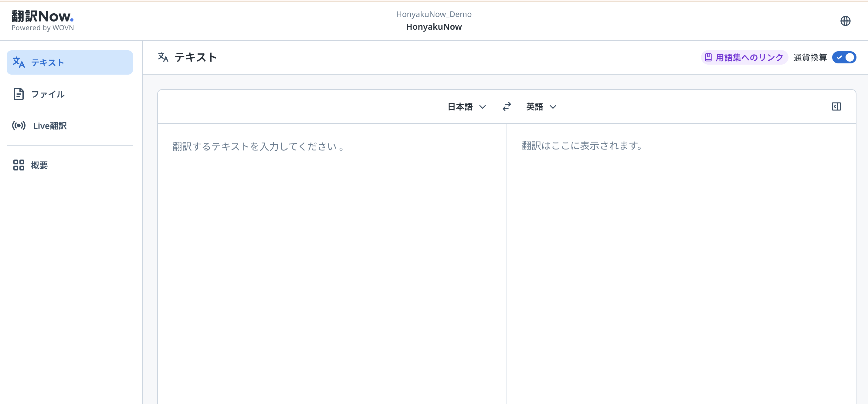Viewport: 868px width, 404px height.
Task: Click the 翻訳Now logo
Action: [42, 20]
